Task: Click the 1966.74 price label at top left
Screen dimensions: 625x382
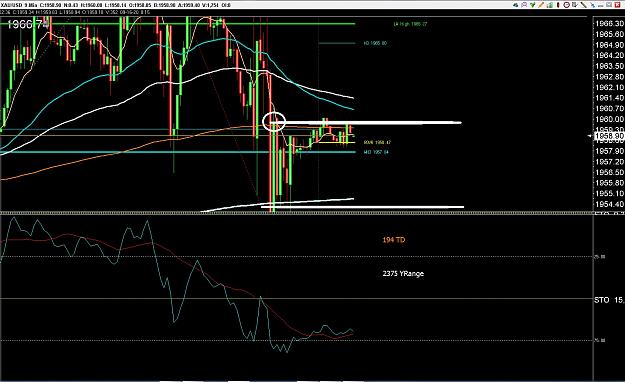Action: 28,24
